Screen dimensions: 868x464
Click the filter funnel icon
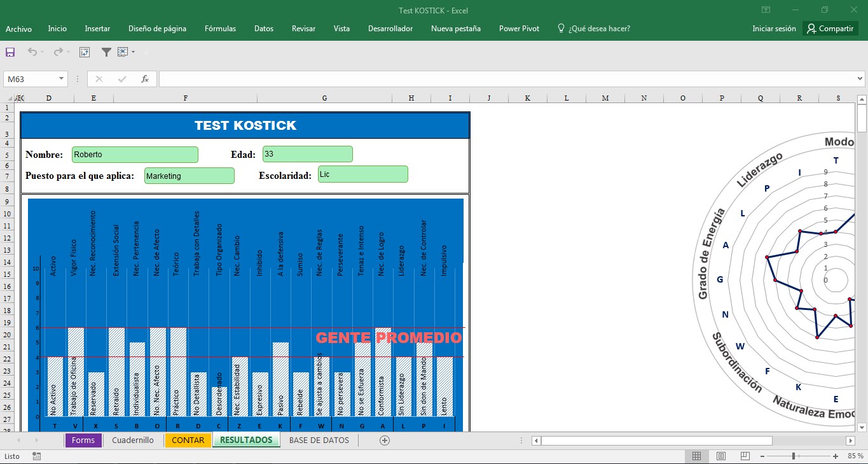click(x=106, y=52)
